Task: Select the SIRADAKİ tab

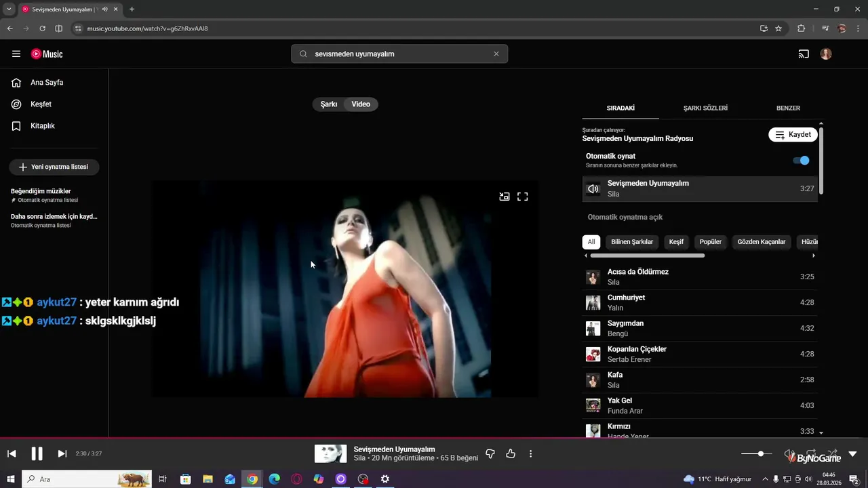Action: click(x=620, y=108)
